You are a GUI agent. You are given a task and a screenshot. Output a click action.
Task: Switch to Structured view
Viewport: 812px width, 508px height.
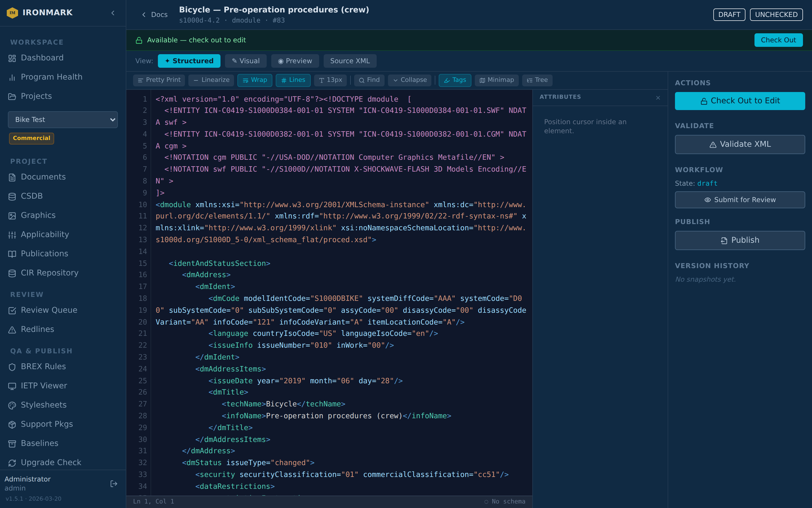(189, 61)
